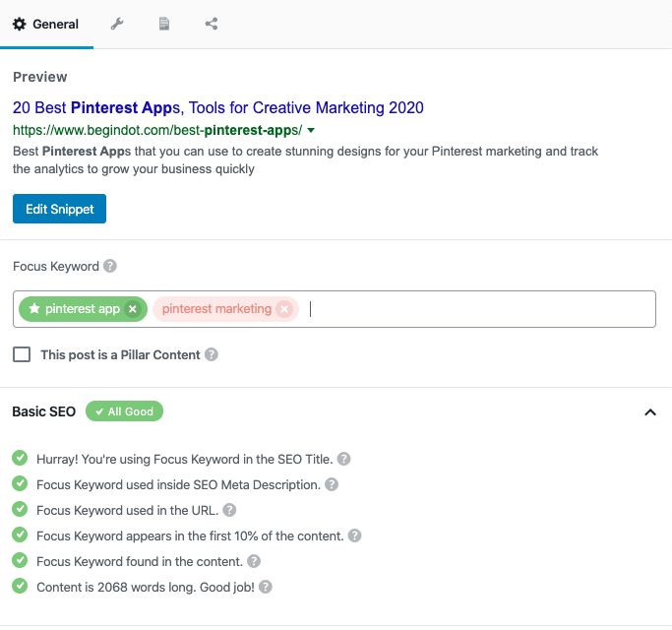
Task: Click the Edit Snippet button
Action: (60, 209)
